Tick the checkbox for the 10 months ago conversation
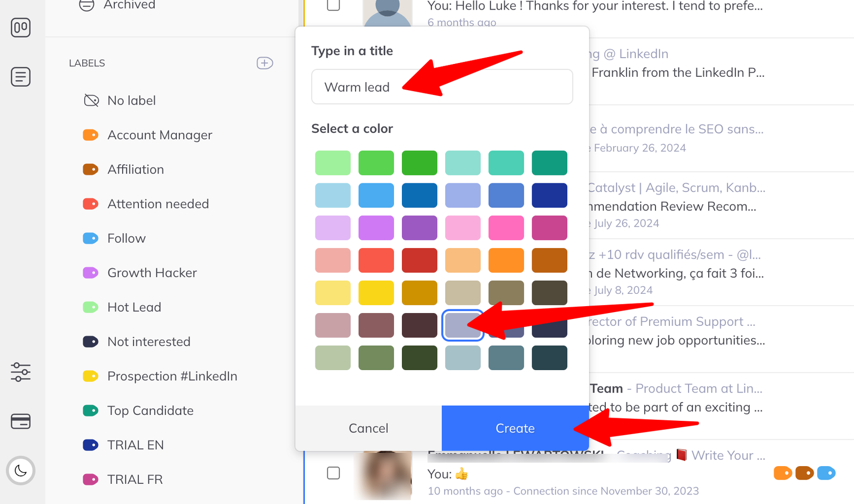The height and width of the screenshot is (504, 854). point(334,473)
